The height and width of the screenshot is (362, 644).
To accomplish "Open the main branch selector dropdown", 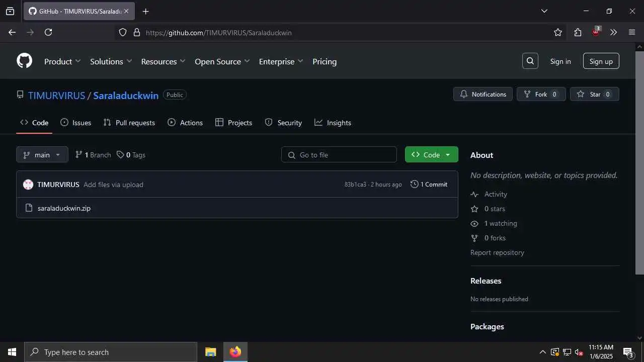I will (x=42, y=155).
